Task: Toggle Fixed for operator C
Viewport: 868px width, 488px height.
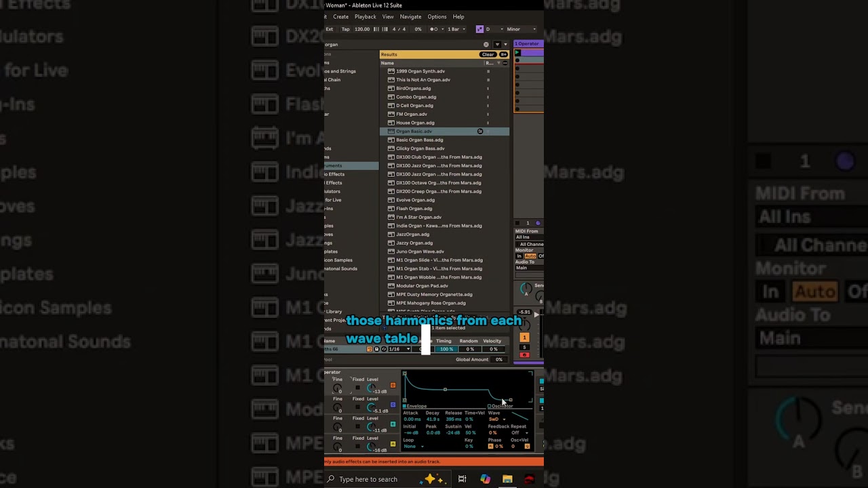Action: (357, 407)
